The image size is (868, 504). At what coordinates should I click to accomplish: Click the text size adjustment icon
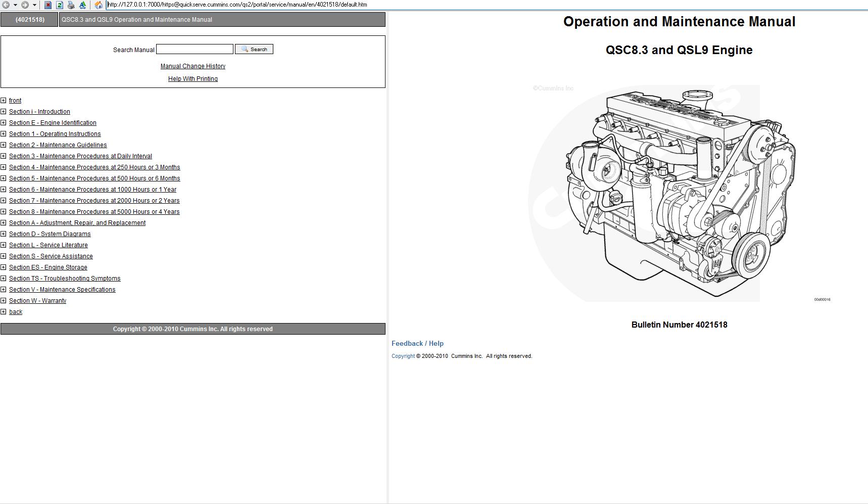point(82,5)
